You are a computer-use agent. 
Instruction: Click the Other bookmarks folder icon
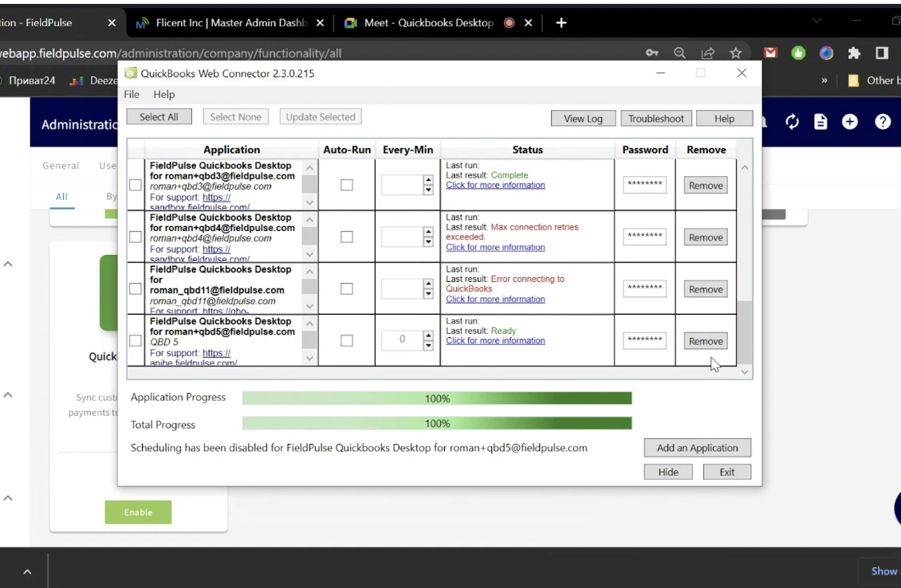pos(854,80)
